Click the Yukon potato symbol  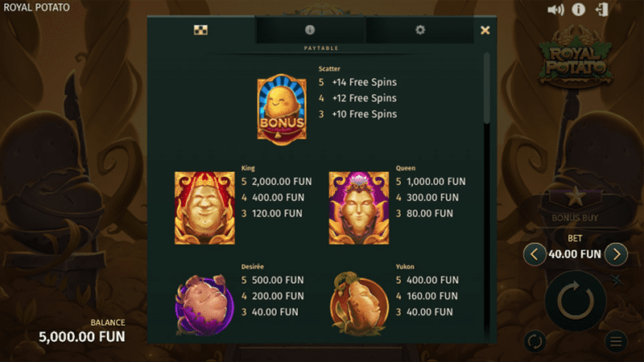pos(359,304)
